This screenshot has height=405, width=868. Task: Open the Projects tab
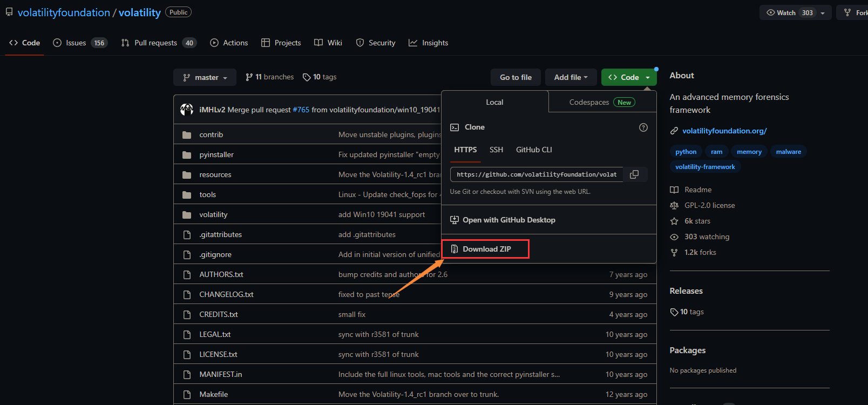281,43
